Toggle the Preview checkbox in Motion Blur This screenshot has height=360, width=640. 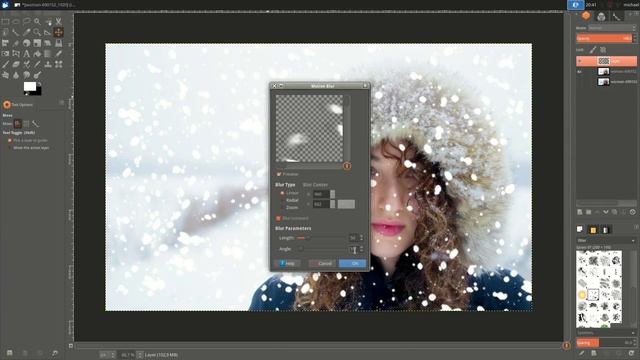279,174
